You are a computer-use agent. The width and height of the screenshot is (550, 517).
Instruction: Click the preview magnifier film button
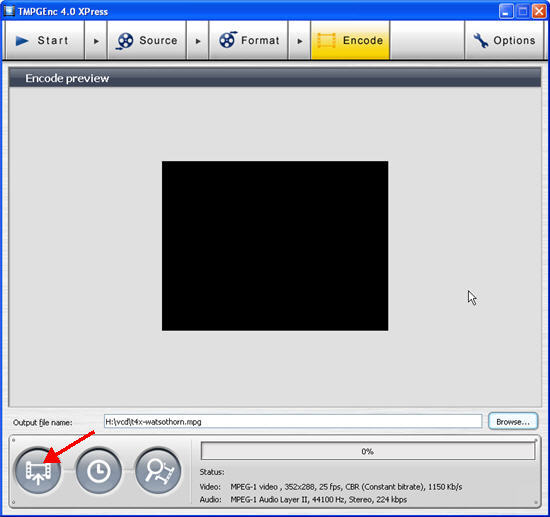(158, 471)
